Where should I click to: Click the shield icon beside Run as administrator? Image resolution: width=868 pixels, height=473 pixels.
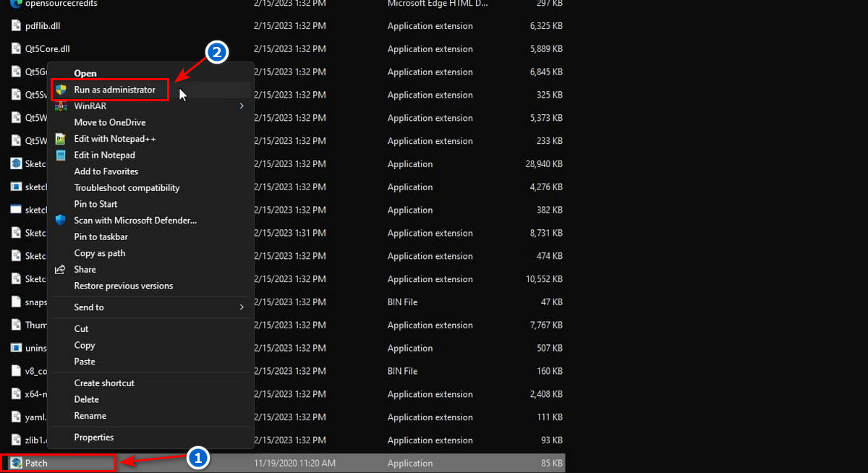pos(61,90)
